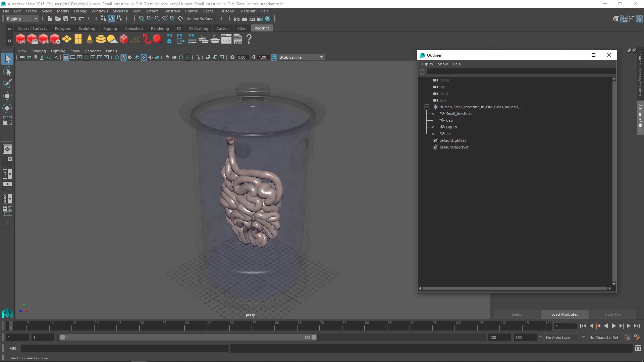Screen dimensions: 644x362
Task: Click the red sphere shelf icon
Action: (x=157, y=39)
